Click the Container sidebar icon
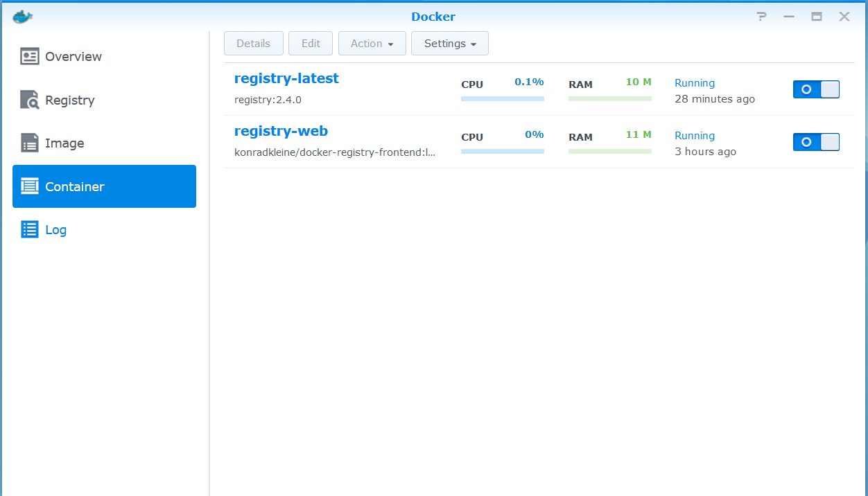 (30, 186)
